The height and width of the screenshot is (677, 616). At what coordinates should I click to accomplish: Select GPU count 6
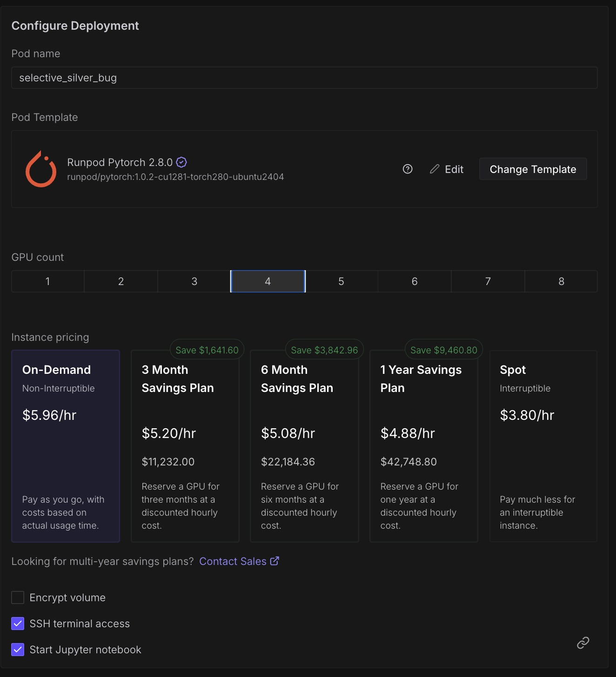(x=415, y=281)
